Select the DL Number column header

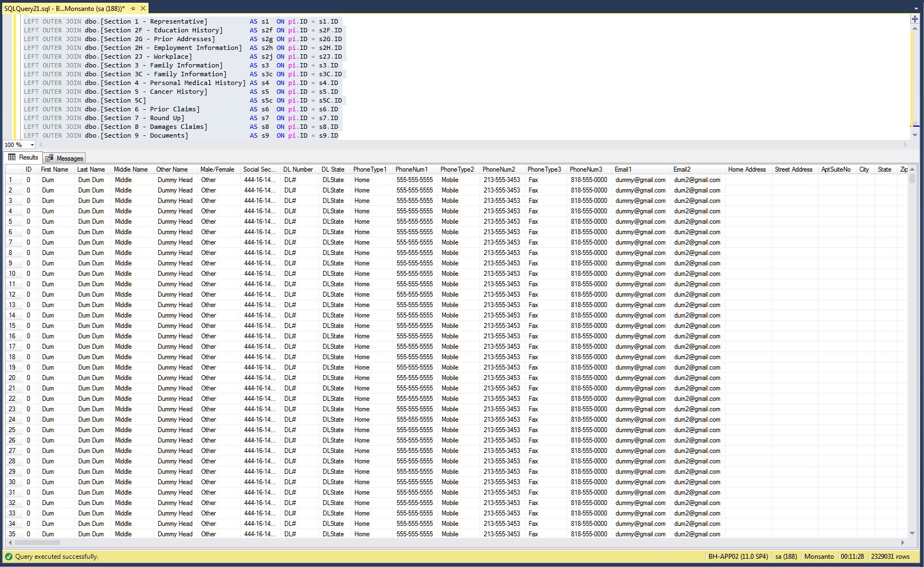pyautogui.click(x=298, y=169)
